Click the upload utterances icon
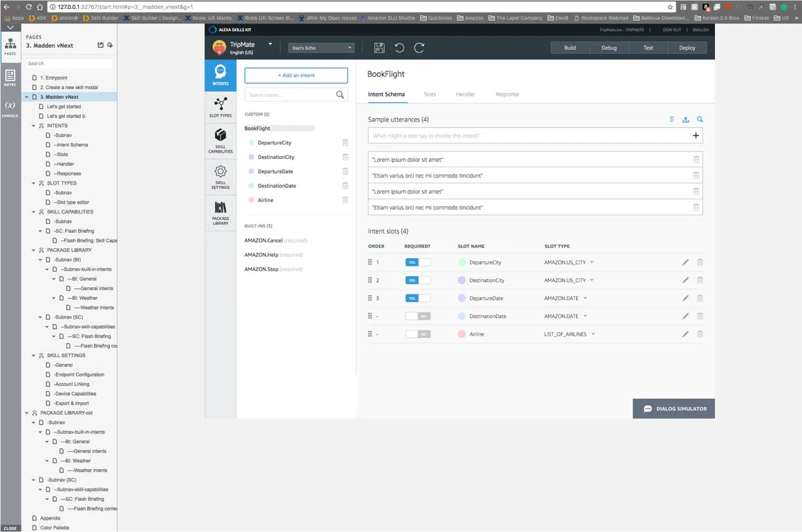Screen dimensions: 802x532 click(685, 120)
